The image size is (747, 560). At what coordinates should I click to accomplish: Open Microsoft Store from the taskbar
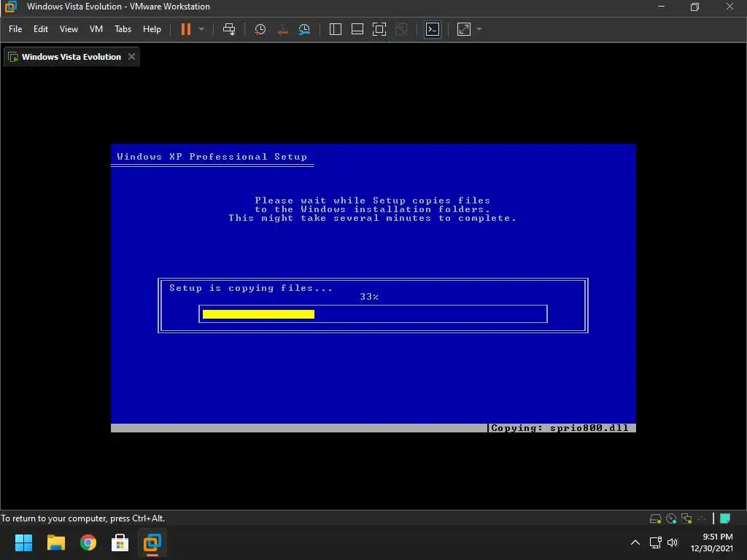pos(120,542)
